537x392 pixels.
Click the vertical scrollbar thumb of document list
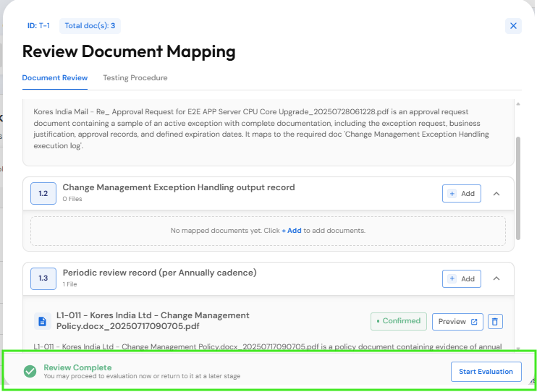(x=518, y=188)
